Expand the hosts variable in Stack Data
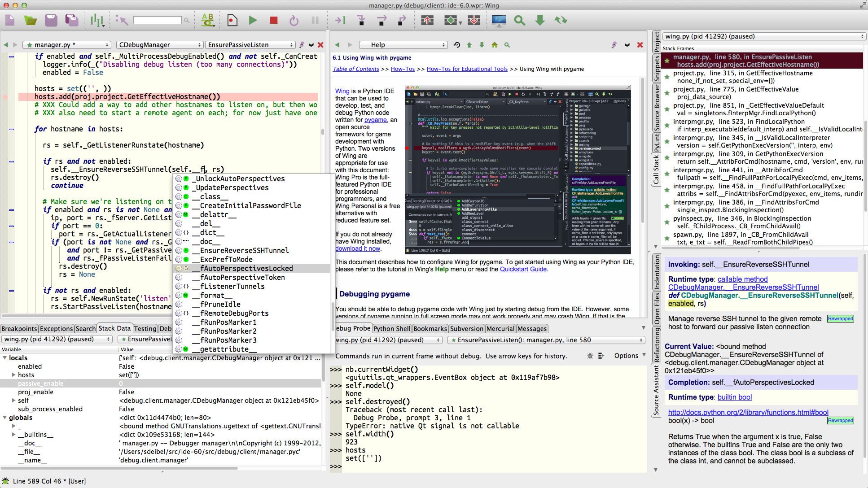The width and height of the screenshot is (868, 488). pyautogui.click(x=13, y=375)
